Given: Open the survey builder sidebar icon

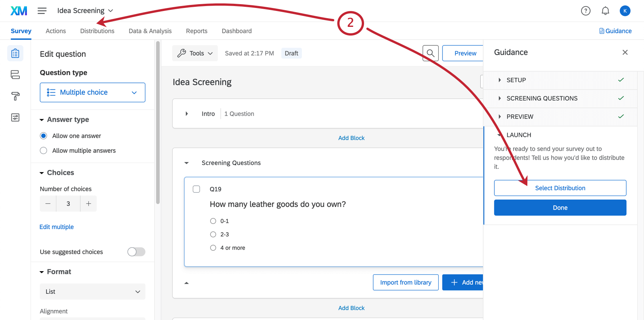Looking at the screenshot, I should pyautogui.click(x=15, y=53).
